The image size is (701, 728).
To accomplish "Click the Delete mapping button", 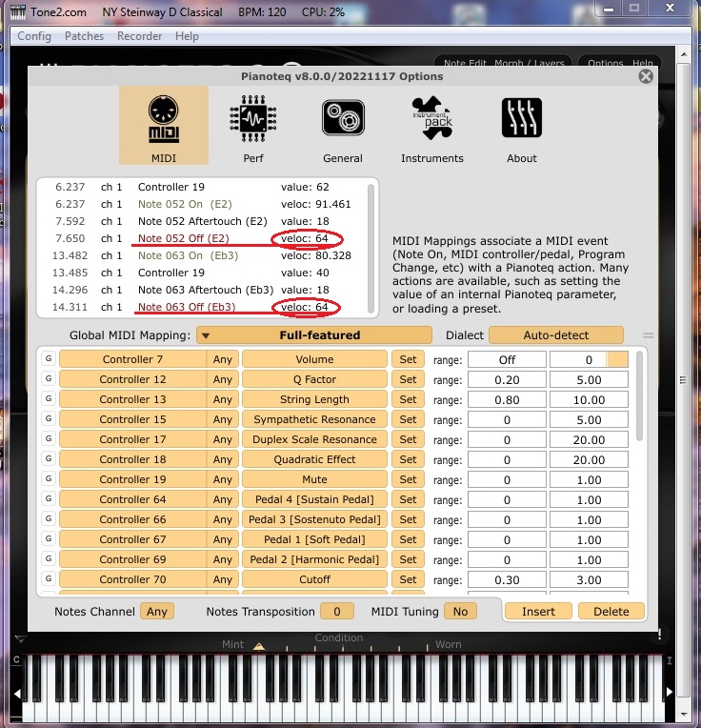I will click(x=611, y=612).
